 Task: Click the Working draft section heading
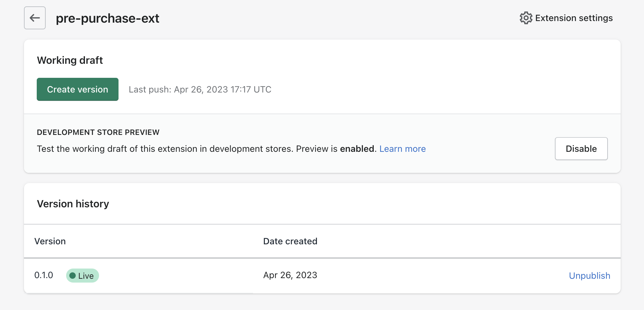(x=70, y=60)
